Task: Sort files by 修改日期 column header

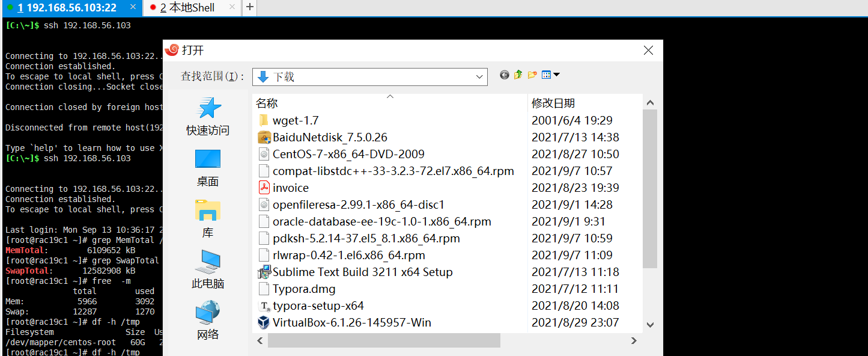Action: coord(584,103)
